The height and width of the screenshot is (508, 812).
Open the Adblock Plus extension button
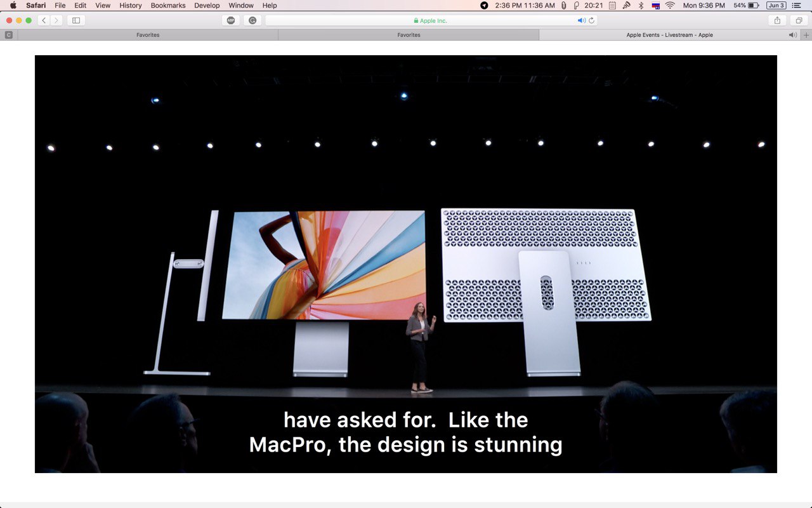(231, 20)
